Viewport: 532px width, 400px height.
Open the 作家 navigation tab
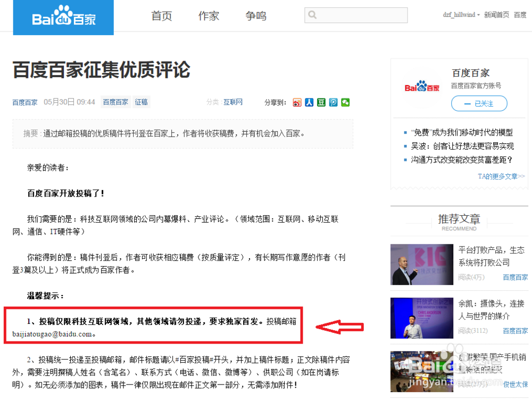pyautogui.click(x=209, y=16)
